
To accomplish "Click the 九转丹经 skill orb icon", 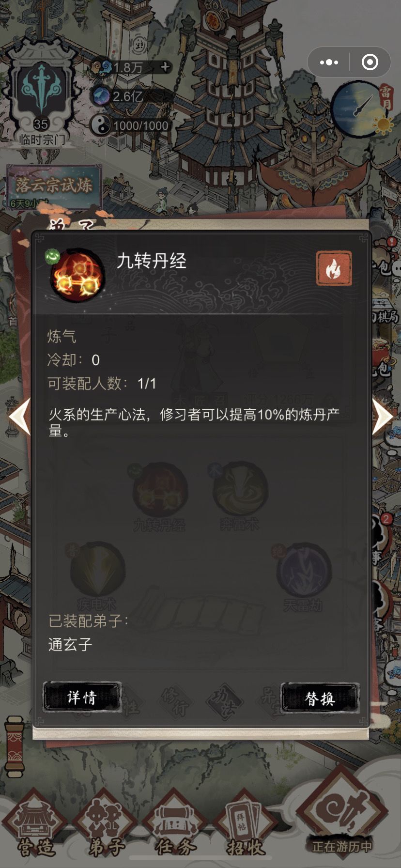I will click(77, 275).
